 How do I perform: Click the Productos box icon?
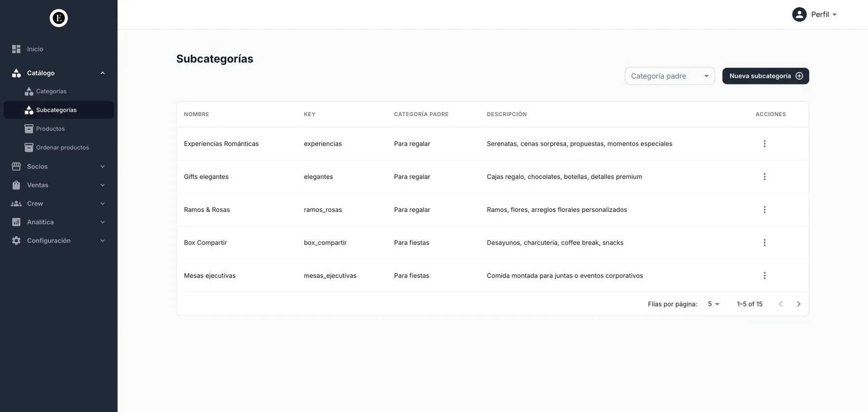click(x=29, y=129)
